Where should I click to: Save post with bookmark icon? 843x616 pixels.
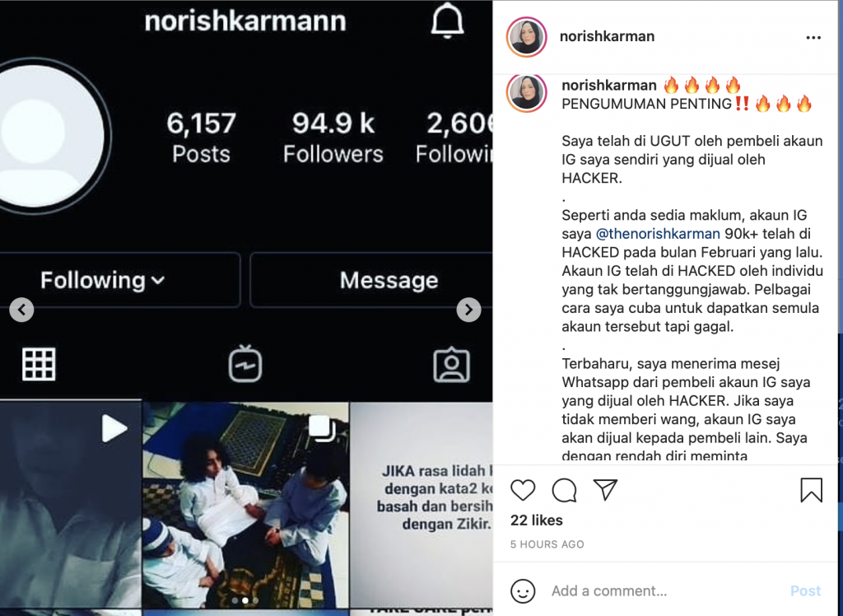click(811, 489)
